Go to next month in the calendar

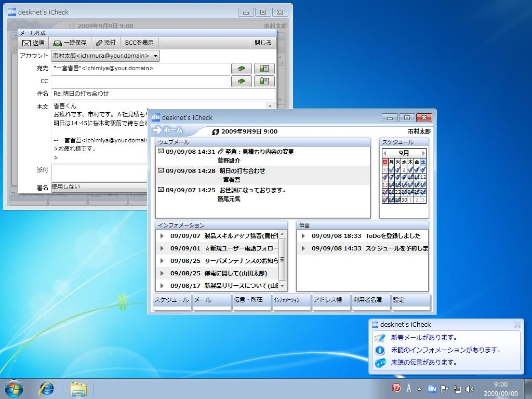click(423, 153)
